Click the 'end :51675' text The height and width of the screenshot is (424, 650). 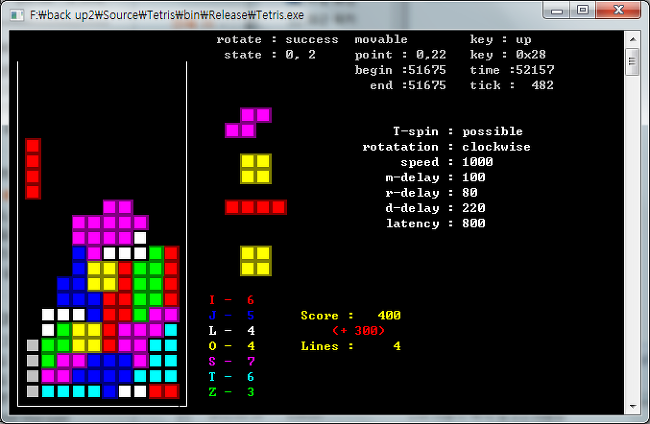(408, 85)
